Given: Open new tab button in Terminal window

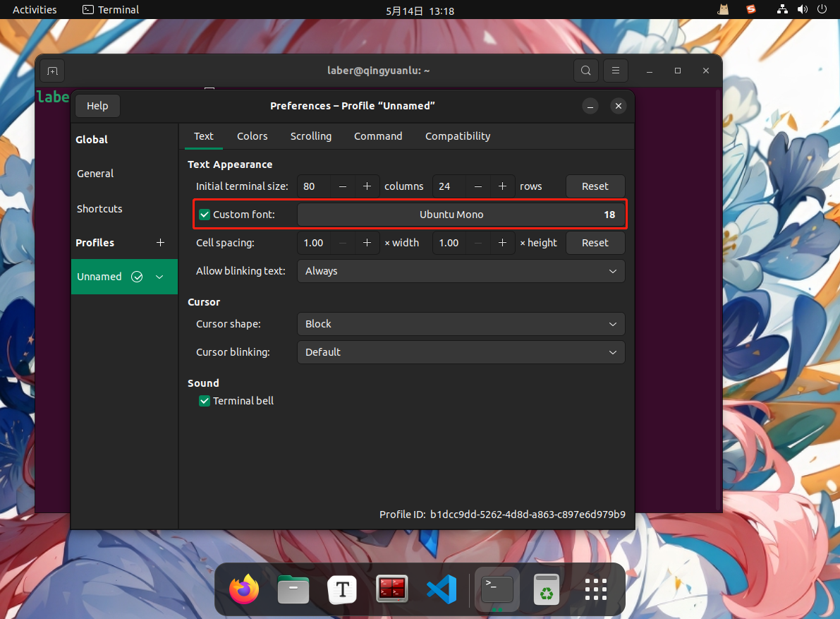Looking at the screenshot, I should coord(52,71).
